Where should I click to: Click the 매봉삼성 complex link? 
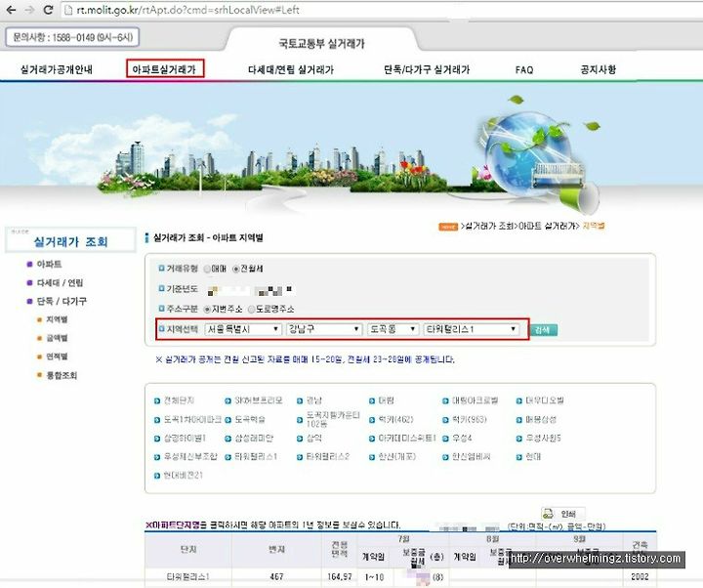point(541,419)
